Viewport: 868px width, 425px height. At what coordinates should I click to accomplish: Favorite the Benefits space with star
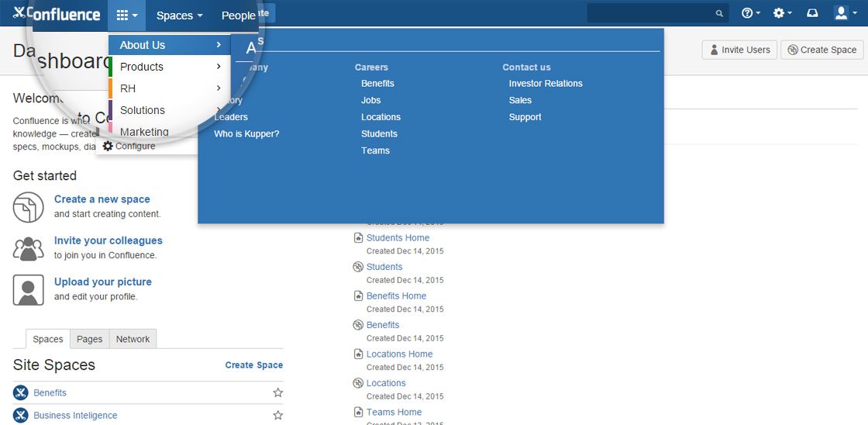click(278, 393)
